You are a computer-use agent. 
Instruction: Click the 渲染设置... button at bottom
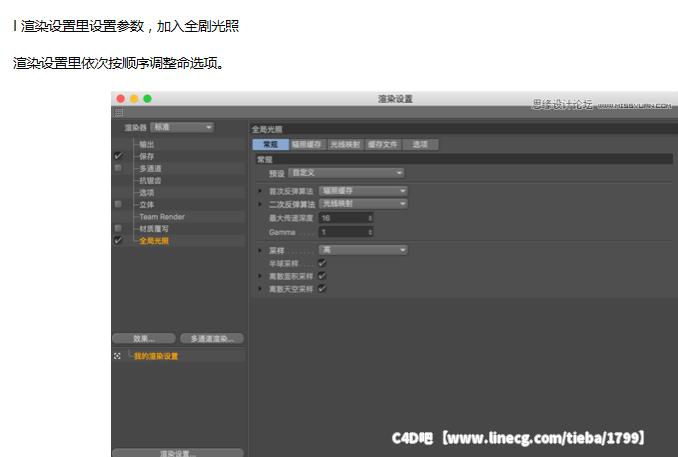coord(178,453)
